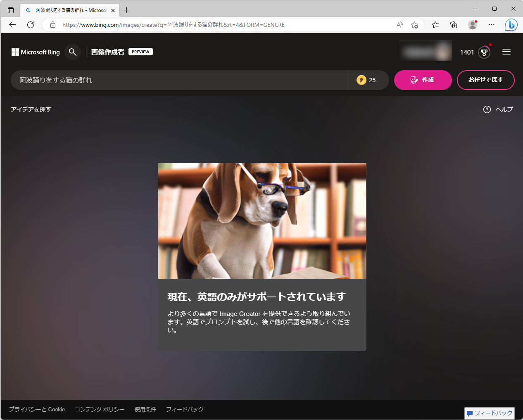Click the Read aloud icon in address bar
523x420 pixels.
coord(399,25)
